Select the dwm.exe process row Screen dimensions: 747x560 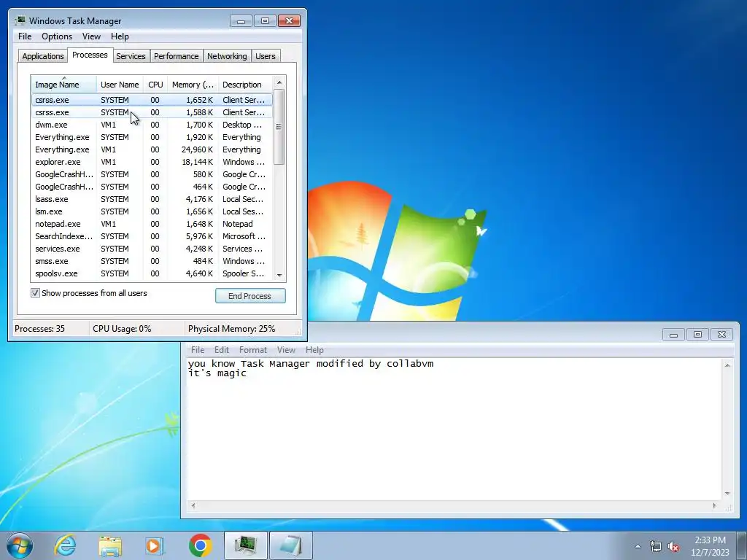tap(152, 125)
